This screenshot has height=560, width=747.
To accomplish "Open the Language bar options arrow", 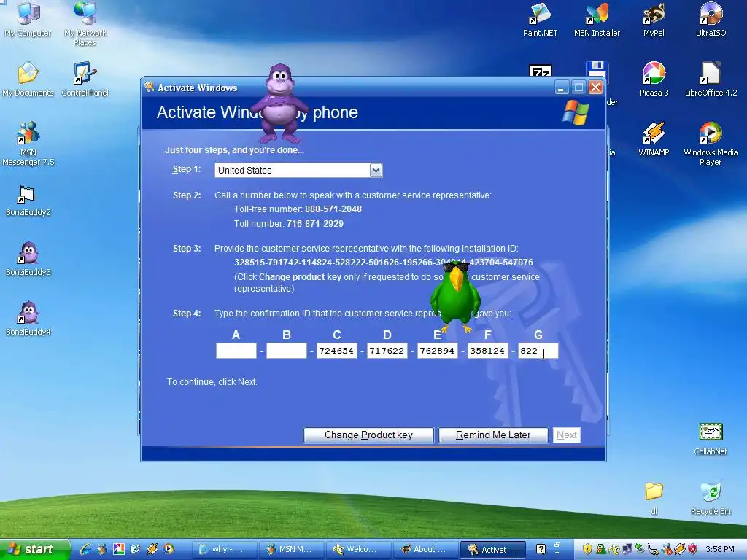I will point(557,553).
